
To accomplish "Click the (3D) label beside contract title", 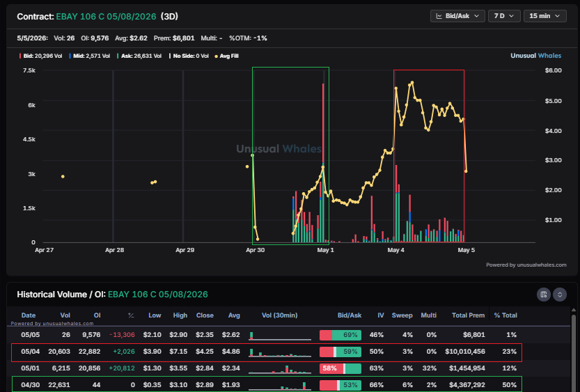I will click(169, 17).
